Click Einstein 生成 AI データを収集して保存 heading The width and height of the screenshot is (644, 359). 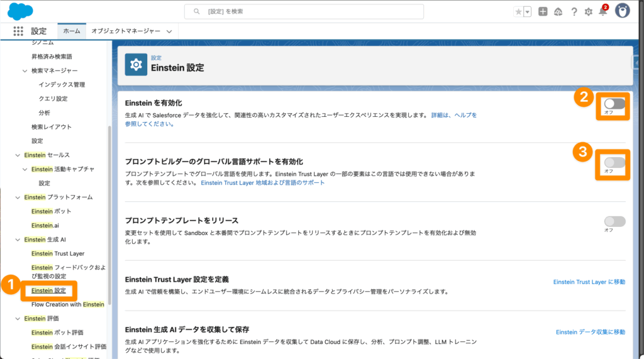coord(187,330)
